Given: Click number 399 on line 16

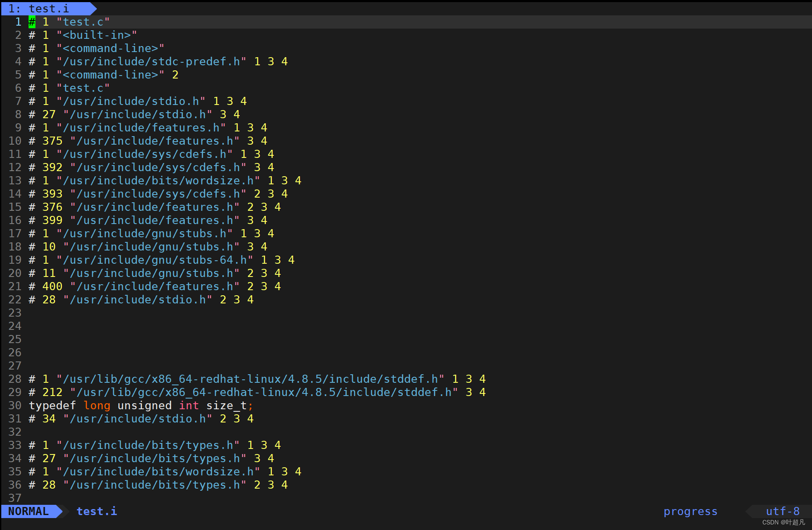Looking at the screenshot, I should tap(52, 220).
